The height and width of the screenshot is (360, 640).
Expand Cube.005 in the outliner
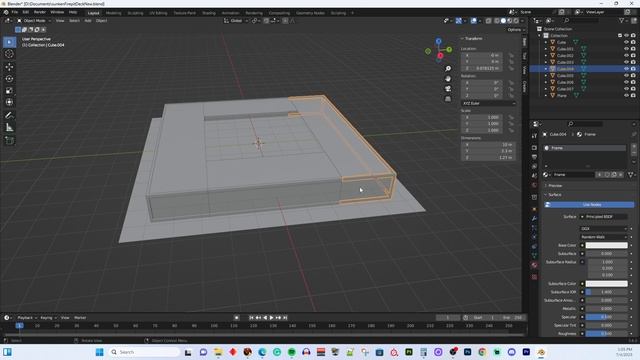546,76
